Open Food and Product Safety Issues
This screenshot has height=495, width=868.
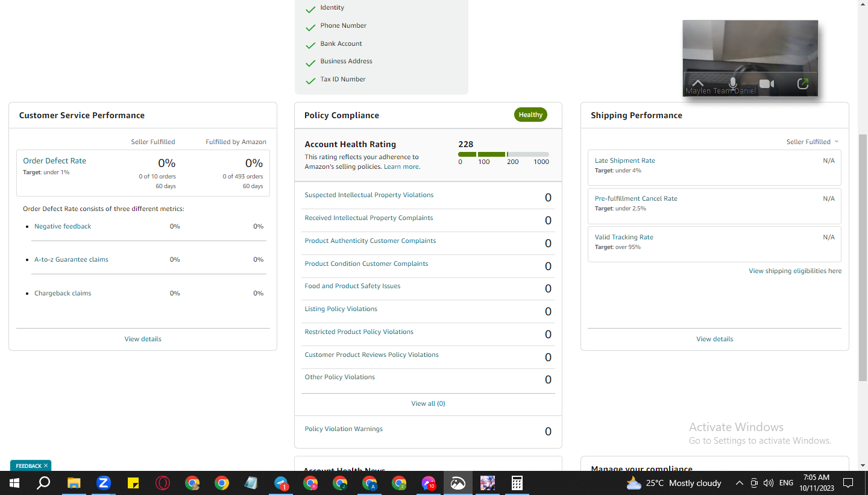click(353, 286)
